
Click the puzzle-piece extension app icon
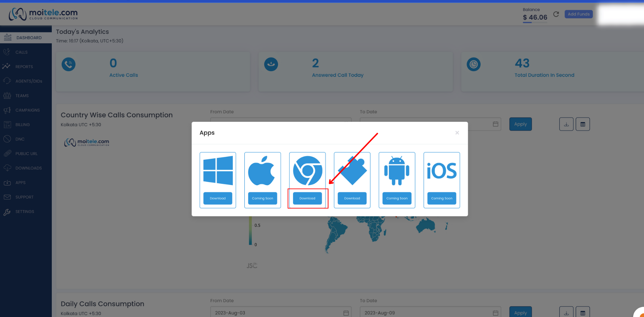[x=352, y=170]
